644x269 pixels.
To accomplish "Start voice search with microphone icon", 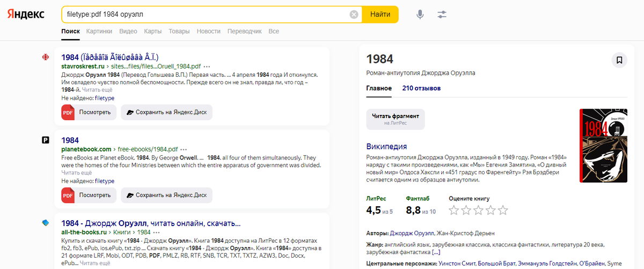I will tap(420, 14).
